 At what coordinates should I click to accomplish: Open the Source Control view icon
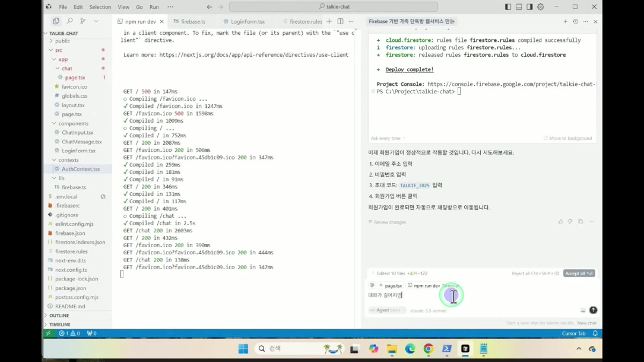tap(83, 21)
